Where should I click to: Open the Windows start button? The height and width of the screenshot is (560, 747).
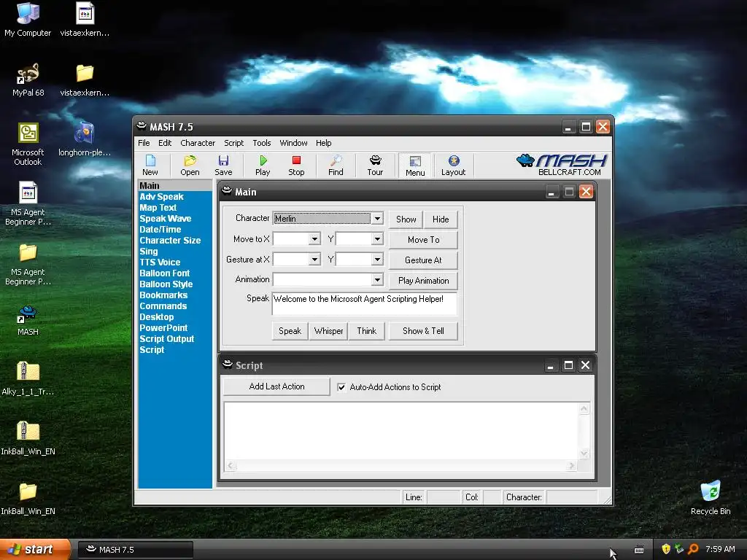(35, 550)
